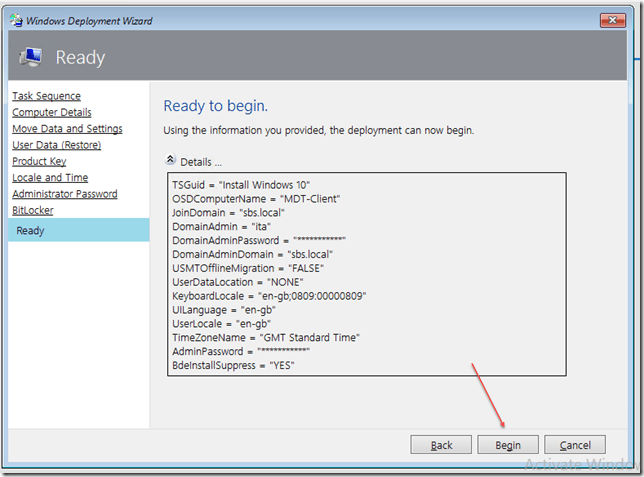
Task: Select the highlighted Ready step
Action: tap(30, 231)
